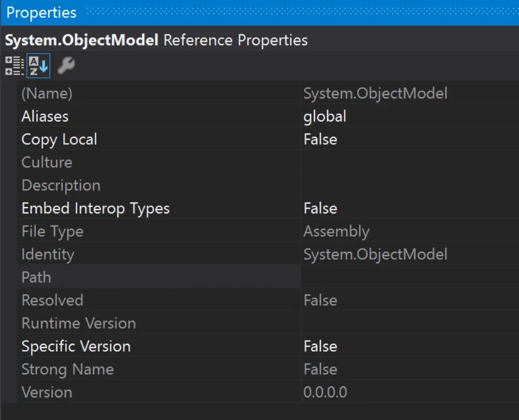Select the Copy Local property label

[59, 139]
